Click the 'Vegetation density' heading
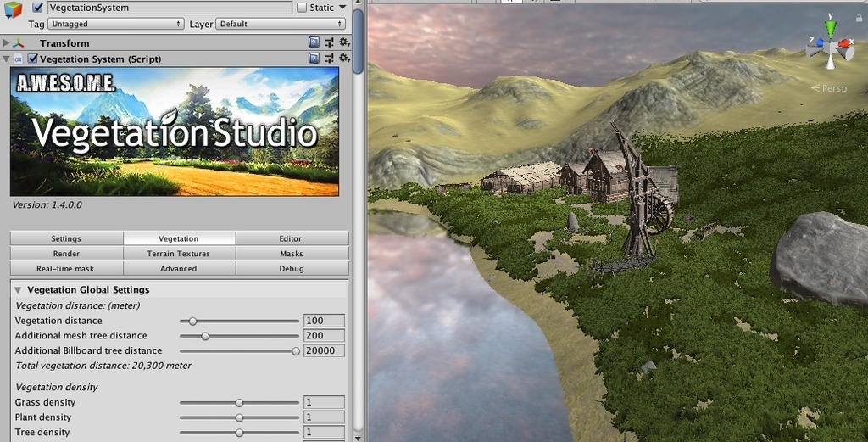The height and width of the screenshot is (442, 868). pyautogui.click(x=57, y=387)
